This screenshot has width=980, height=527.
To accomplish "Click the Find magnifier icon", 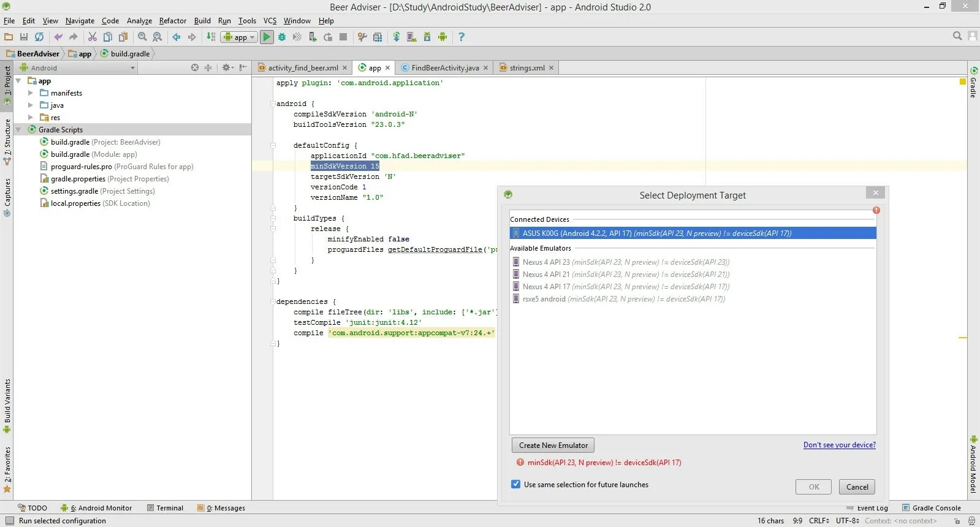I will tap(142, 37).
